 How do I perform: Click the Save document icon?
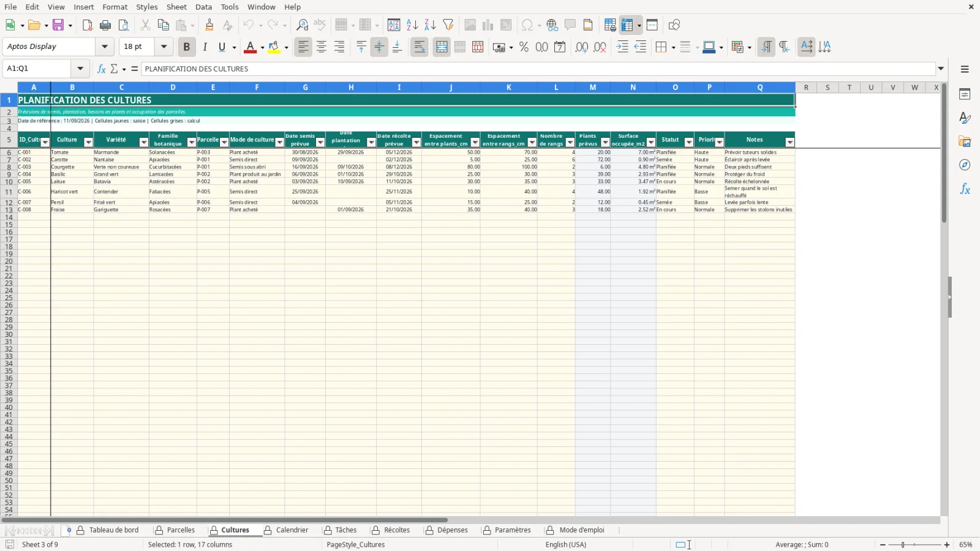click(x=59, y=25)
